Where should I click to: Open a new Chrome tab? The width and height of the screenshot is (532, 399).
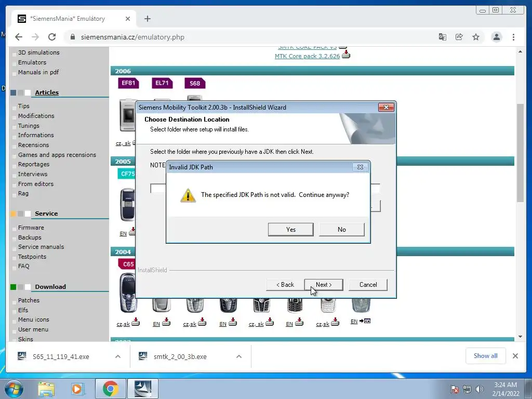pos(147,19)
